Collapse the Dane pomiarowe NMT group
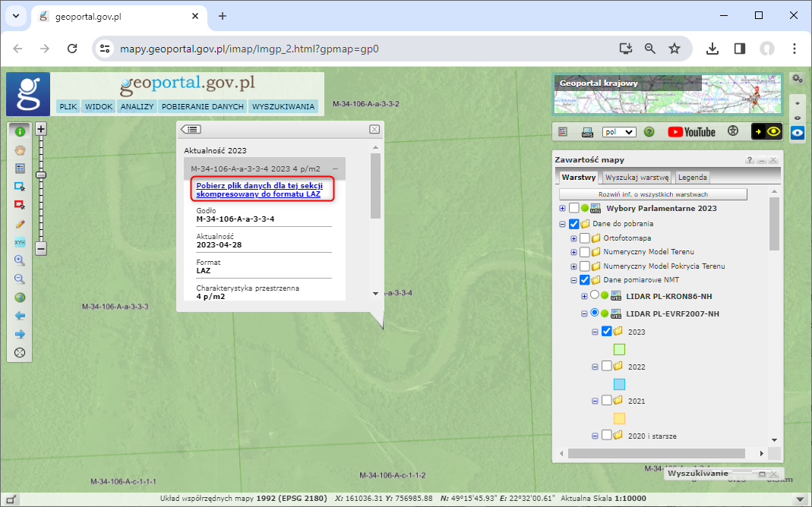This screenshot has width=812, height=507. (x=573, y=280)
